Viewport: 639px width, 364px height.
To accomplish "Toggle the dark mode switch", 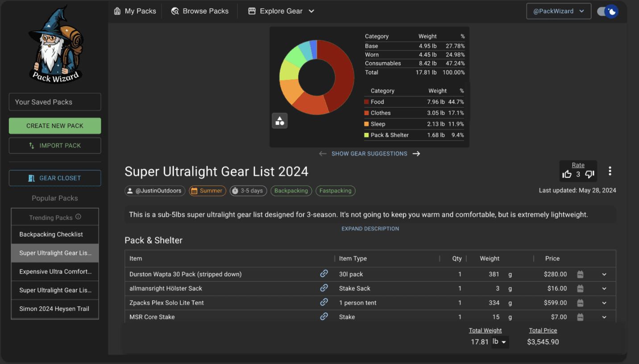I will (607, 12).
